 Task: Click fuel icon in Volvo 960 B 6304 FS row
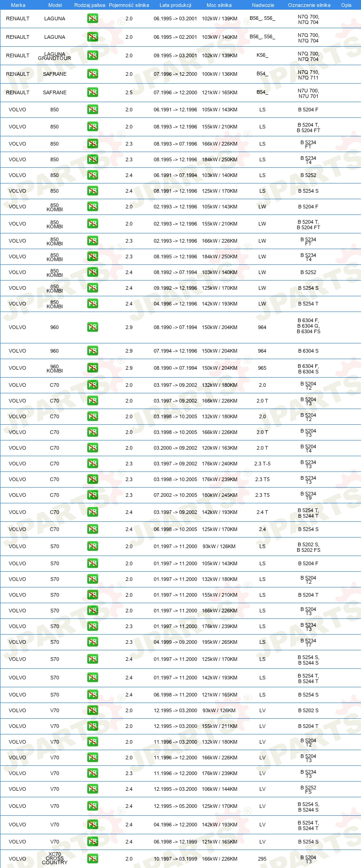[92, 327]
